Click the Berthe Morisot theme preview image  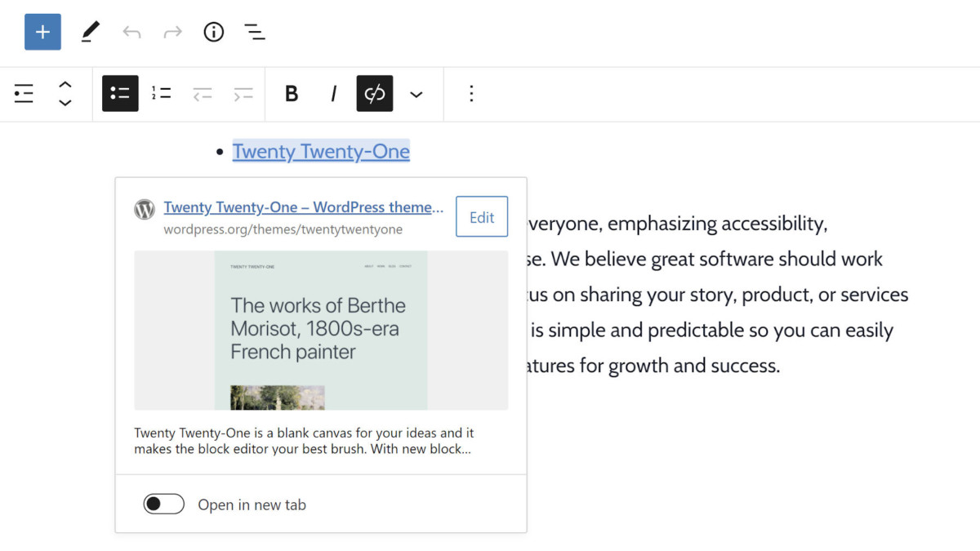pos(321,330)
